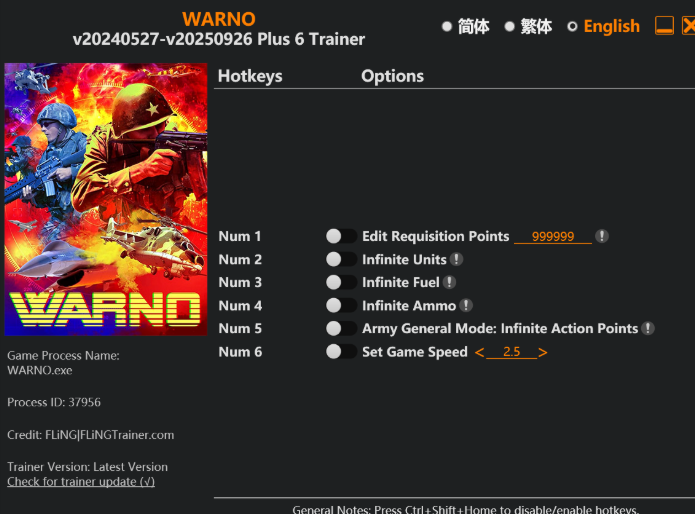
Task: Toggle Infinite Fuel on
Action: [341, 283]
